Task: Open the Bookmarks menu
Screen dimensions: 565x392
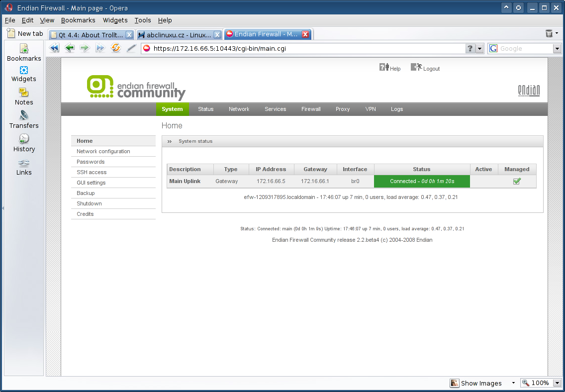Action: tap(78, 20)
